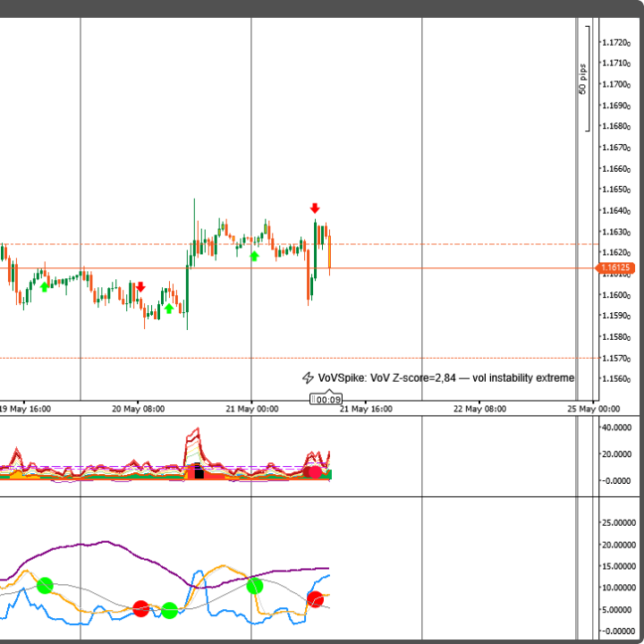The width and height of the screenshot is (644, 644).
Task: Click the red down arrow near 20 May 08:00
Action: coord(140,287)
